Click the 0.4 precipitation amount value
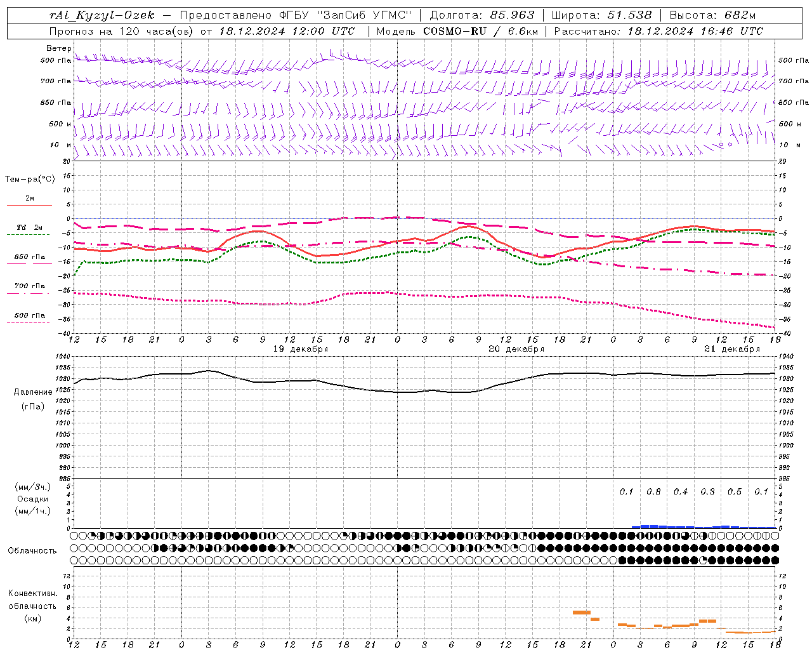The width and height of the screenshot is (812, 650). [681, 491]
